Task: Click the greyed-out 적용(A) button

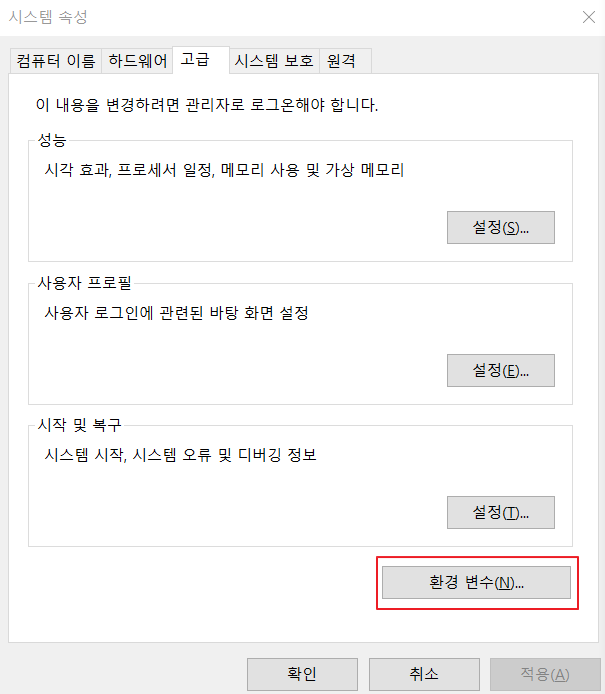Action: pyautogui.click(x=545, y=674)
